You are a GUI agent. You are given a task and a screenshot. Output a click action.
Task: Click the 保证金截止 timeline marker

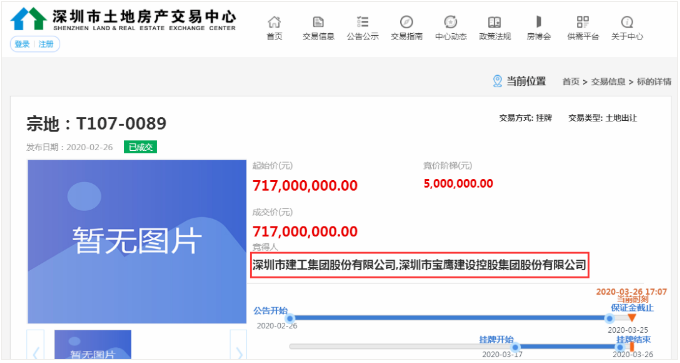609,318
